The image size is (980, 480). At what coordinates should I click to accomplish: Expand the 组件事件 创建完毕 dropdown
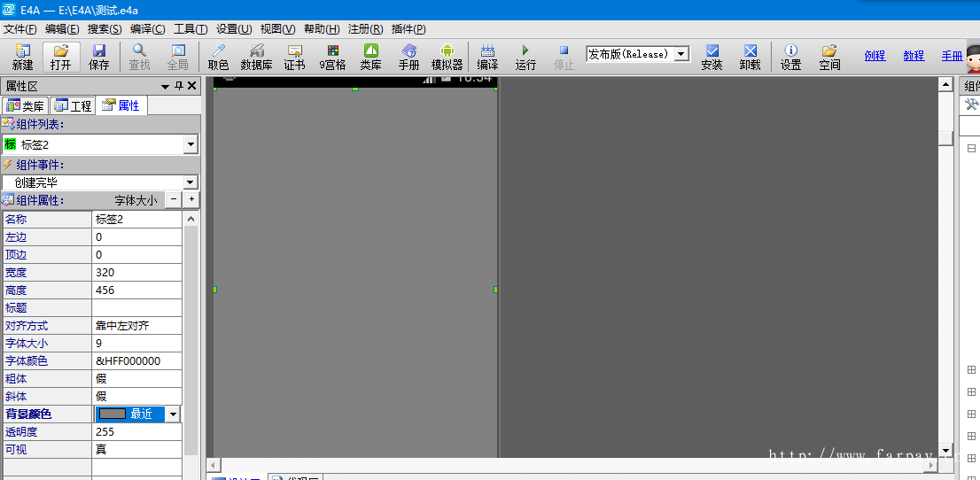click(191, 182)
